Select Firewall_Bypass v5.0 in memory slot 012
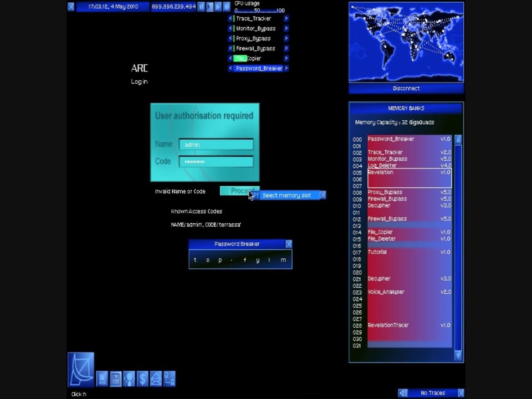Image resolution: width=532 pixels, height=399 pixels. tap(410, 219)
